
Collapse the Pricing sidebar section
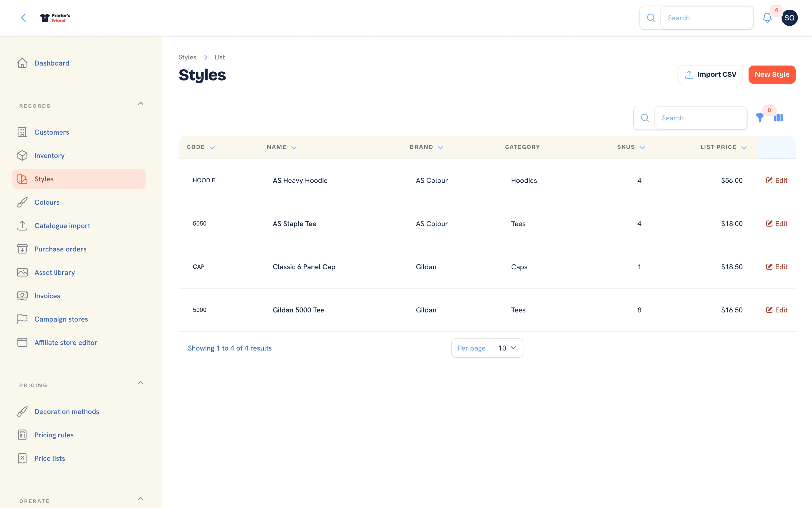click(141, 383)
